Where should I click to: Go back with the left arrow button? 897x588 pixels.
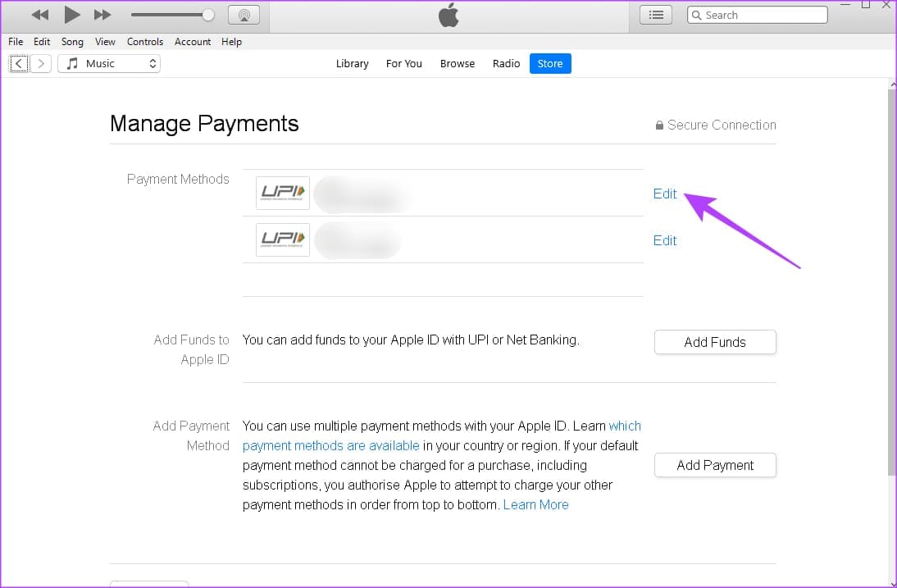click(19, 63)
